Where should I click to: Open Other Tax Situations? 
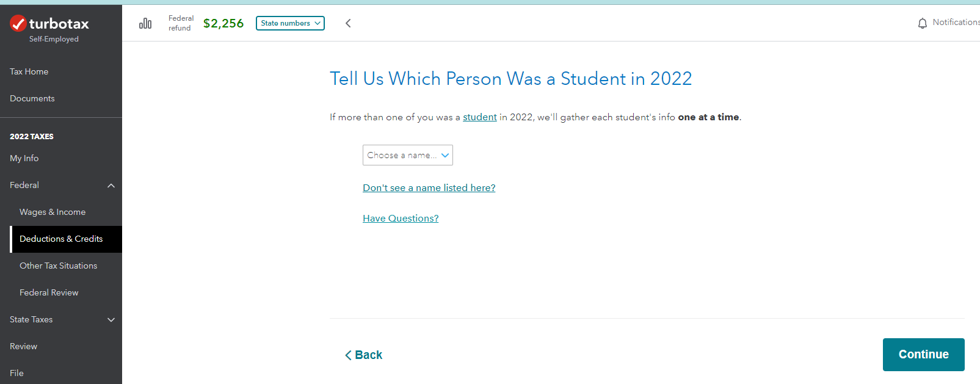coord(59,266)
